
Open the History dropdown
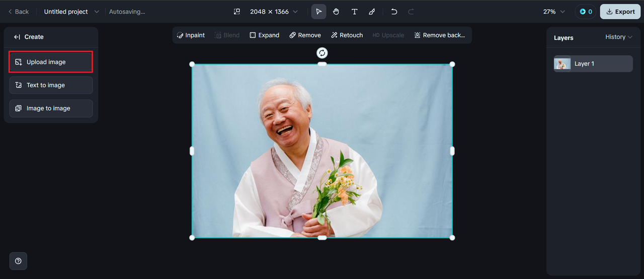pyautogui.click(x=618, y=37)
